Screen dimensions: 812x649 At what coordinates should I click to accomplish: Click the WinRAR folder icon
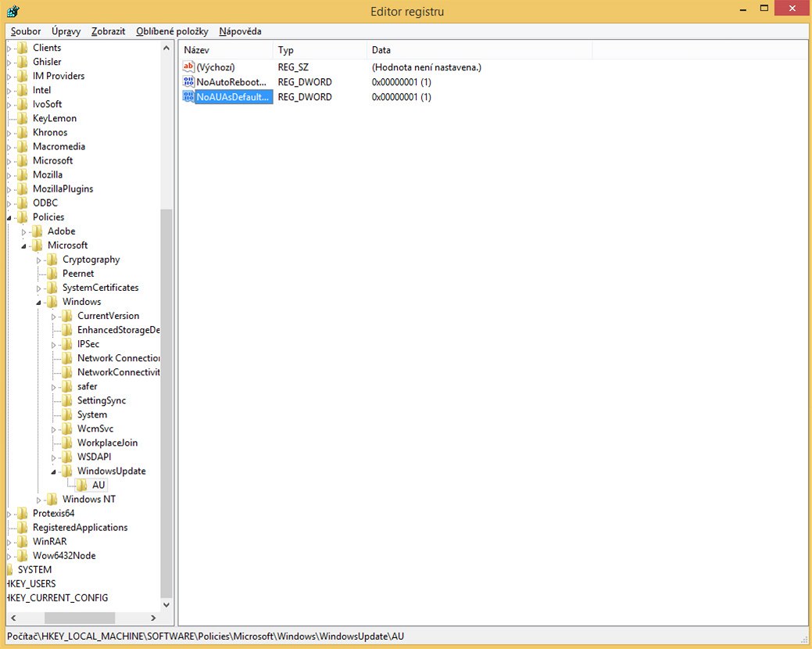[22, 541]
